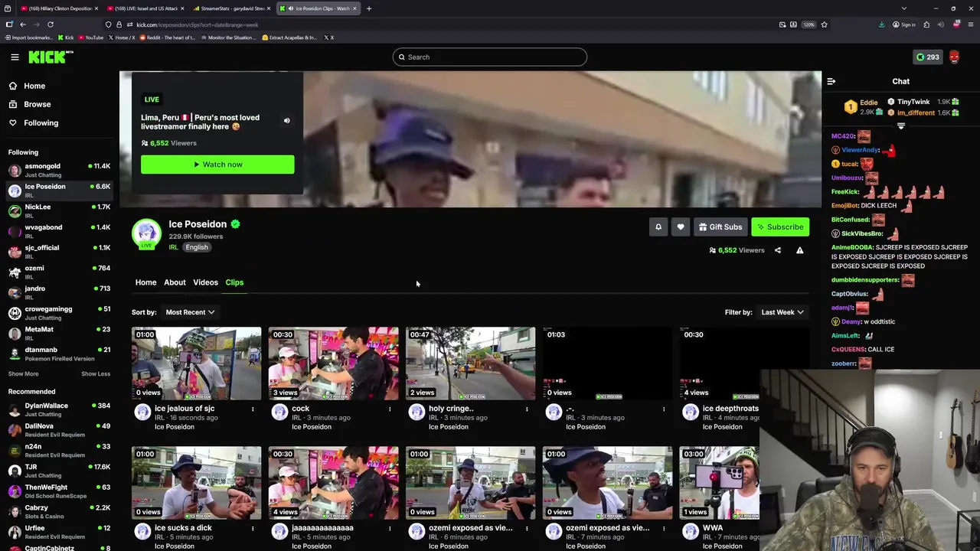This screenshot has width=980, height=551.
Task: Collapse the chat panel arrow icon
Action: pyautogui.click(x=831, y=81)
